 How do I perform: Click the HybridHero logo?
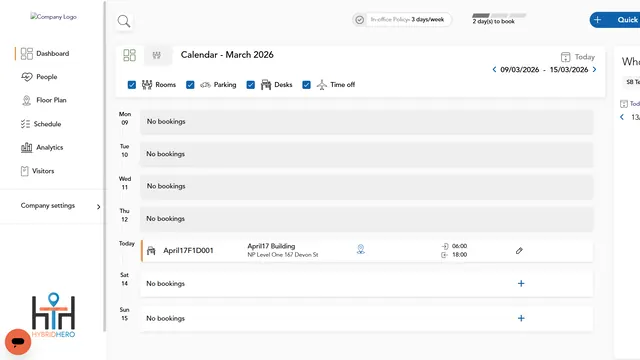(x=53, y=315)
